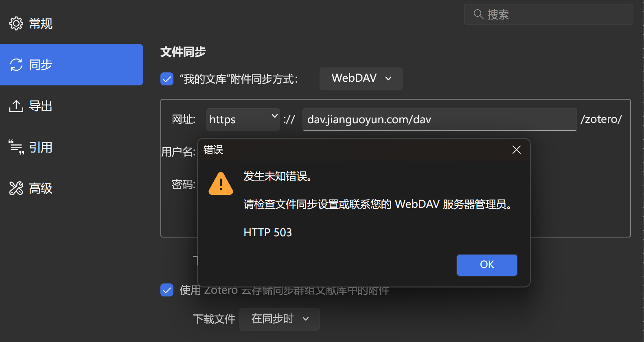Open the 在同步时 download files dropdown

point(280,319)
